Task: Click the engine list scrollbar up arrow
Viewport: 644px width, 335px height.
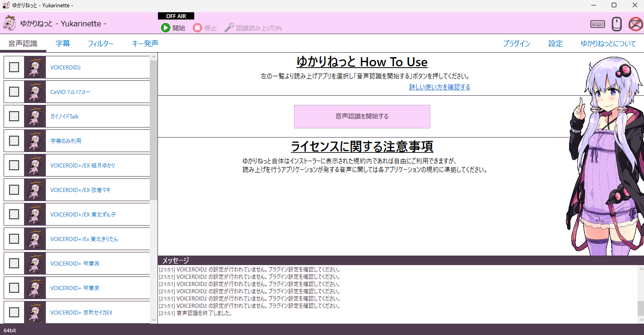Action: pos(153,57)
